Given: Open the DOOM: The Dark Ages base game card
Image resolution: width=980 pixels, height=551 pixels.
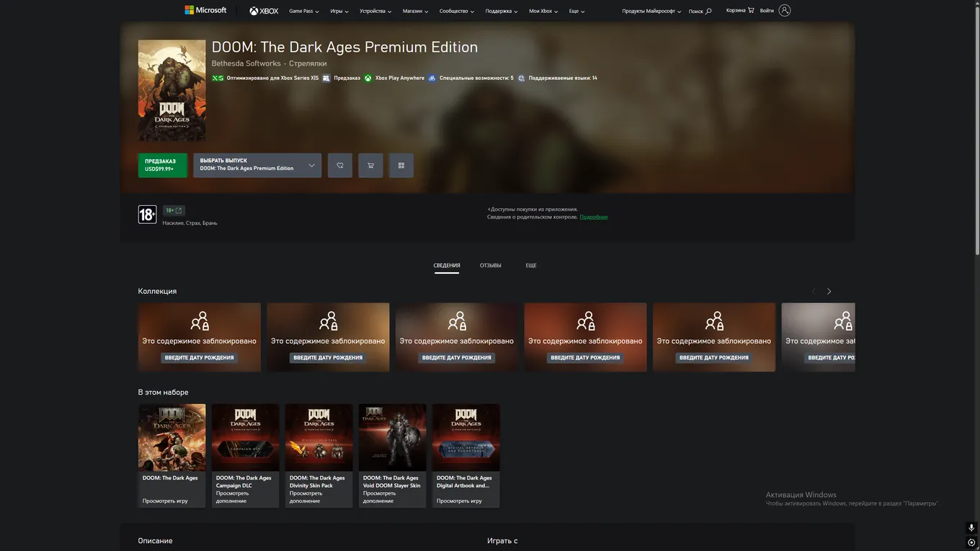Looking at the screenshot, I should point(171,456).
